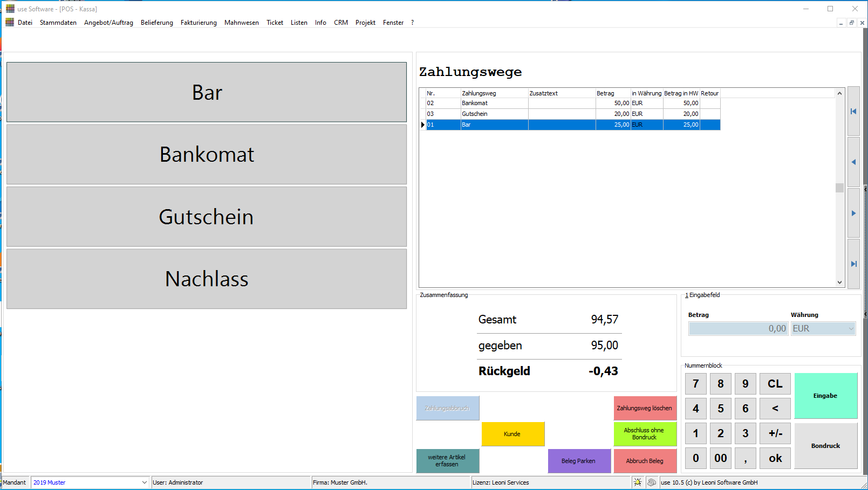Click the use Software app icon in title bar

coord(10,9)
